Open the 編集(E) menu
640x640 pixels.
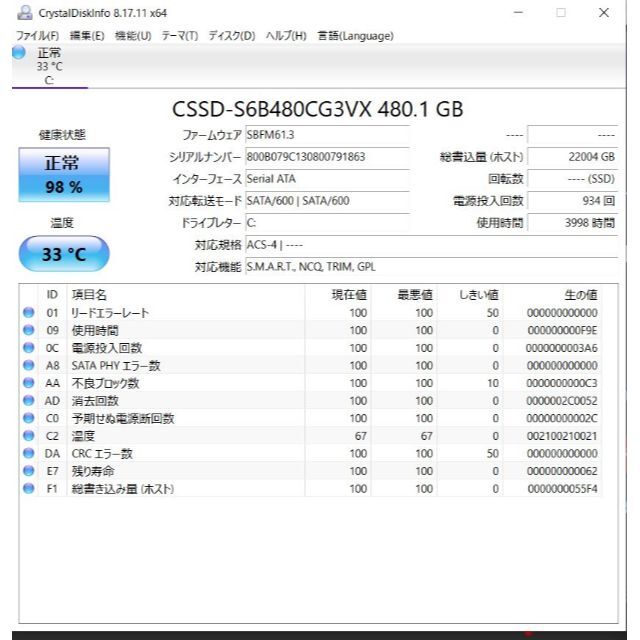tap(87, 36)
